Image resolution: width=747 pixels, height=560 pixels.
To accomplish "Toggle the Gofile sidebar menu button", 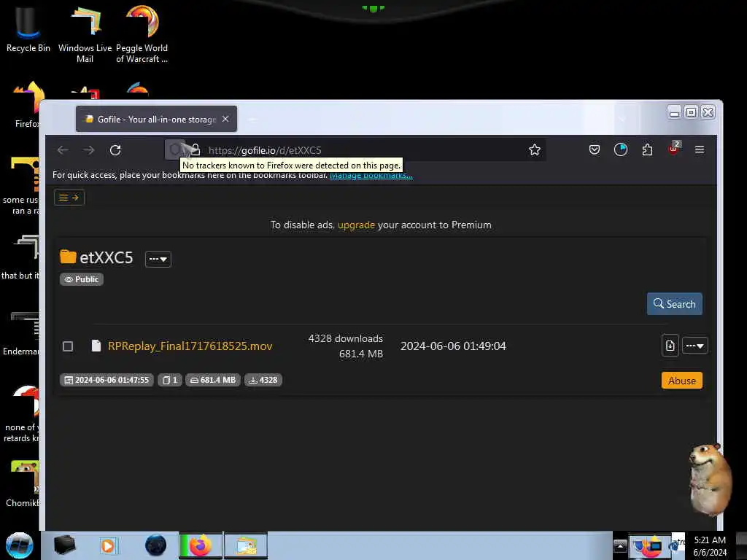I will (69, 198).
